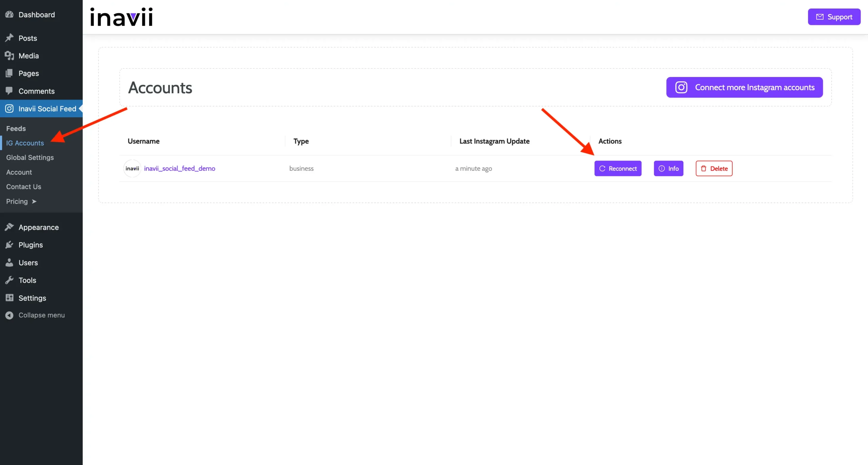This screenshot has height=465, width=868.
Task: Show Info for the connected account
Action: pos(668,168)
